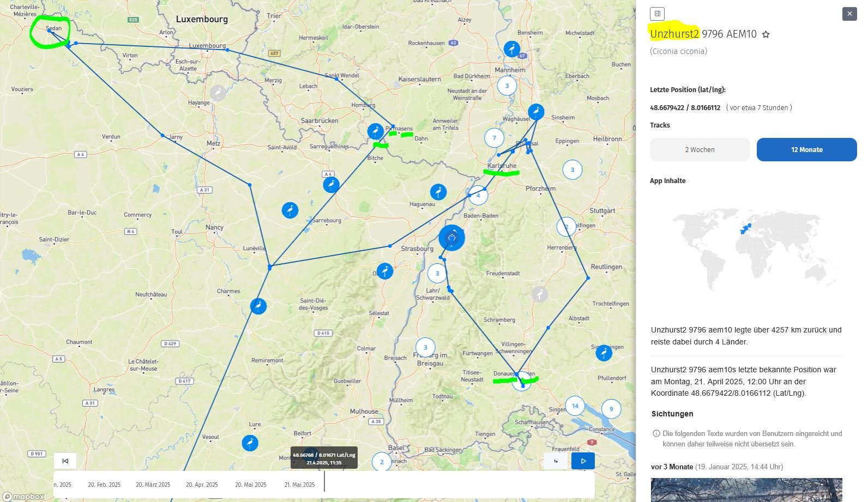
Task: Close the stork details panel
Action: [x=849, y=14]
